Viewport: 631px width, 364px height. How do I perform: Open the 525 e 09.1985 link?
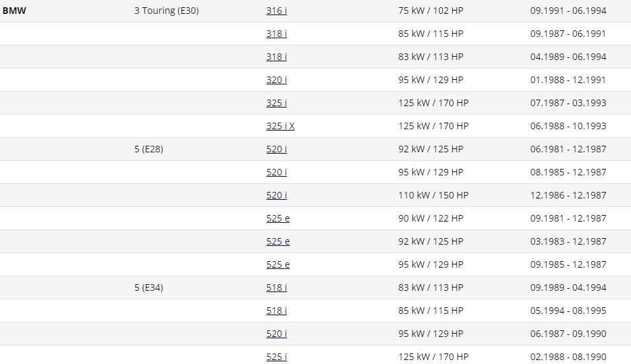point(278,264)
